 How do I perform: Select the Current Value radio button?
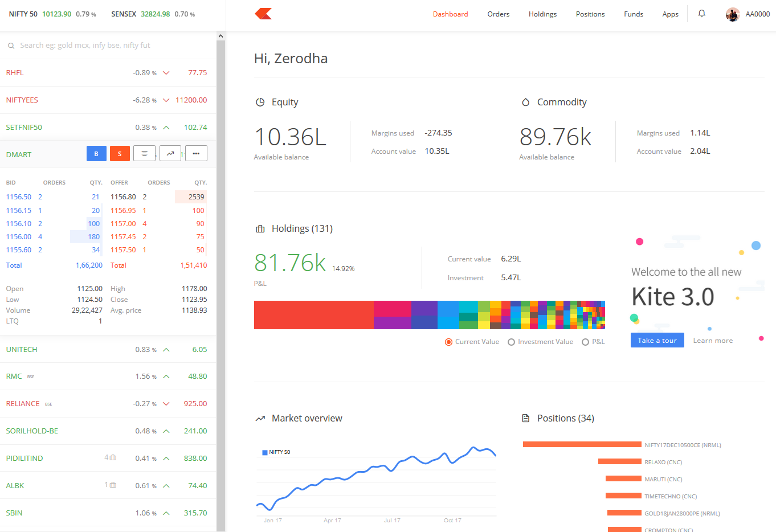pos(449,342)
